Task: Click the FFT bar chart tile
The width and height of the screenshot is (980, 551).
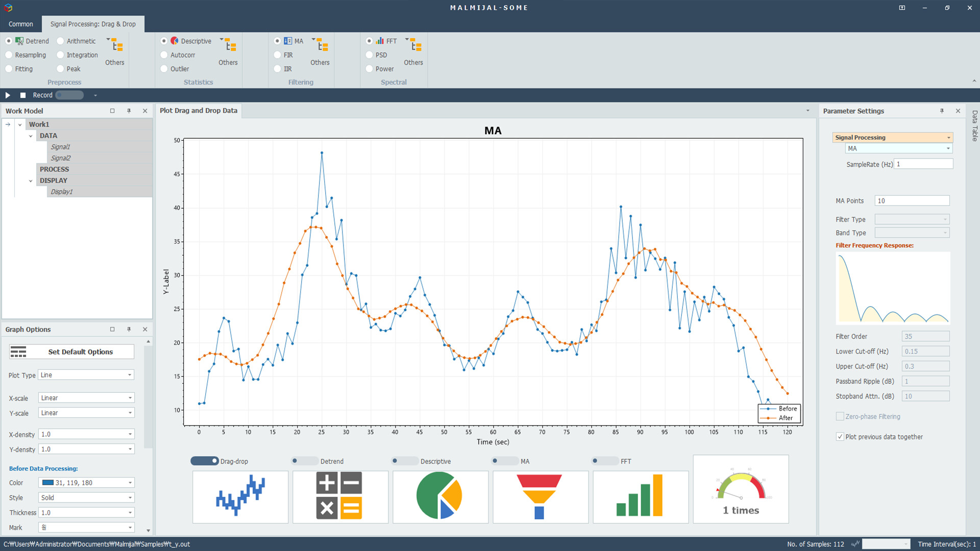Action: coord(640,496)
